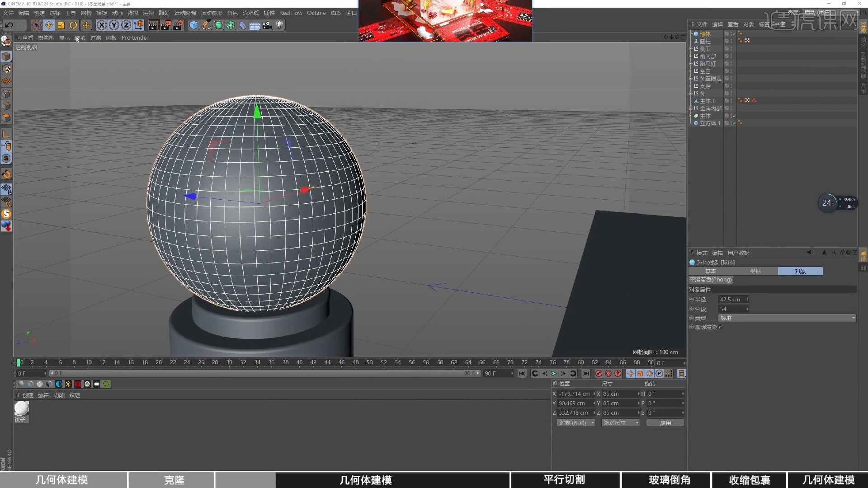Toggle the world coordinate system icon
868x488 pixels.
click(x=139, y=25)
